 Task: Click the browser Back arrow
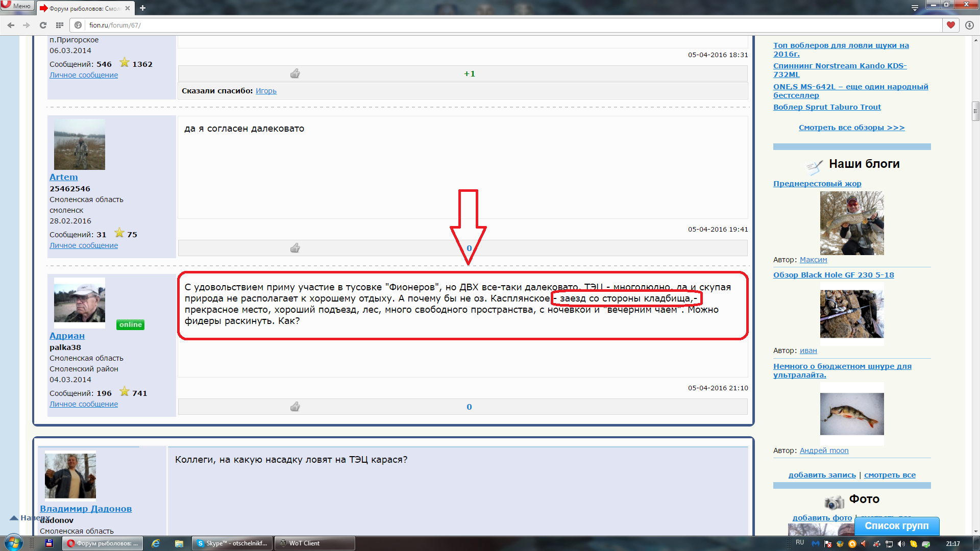[x=11, y=25]
